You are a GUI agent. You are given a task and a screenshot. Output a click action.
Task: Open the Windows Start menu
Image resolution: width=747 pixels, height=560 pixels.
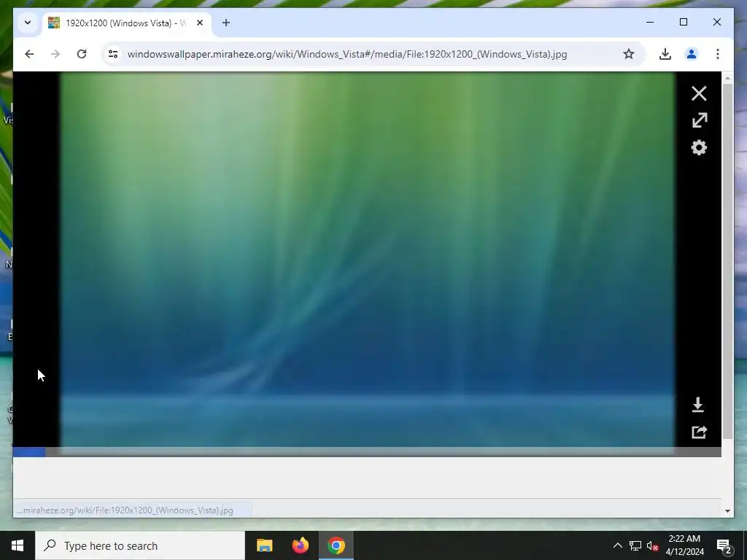click(x=18, y=545)
